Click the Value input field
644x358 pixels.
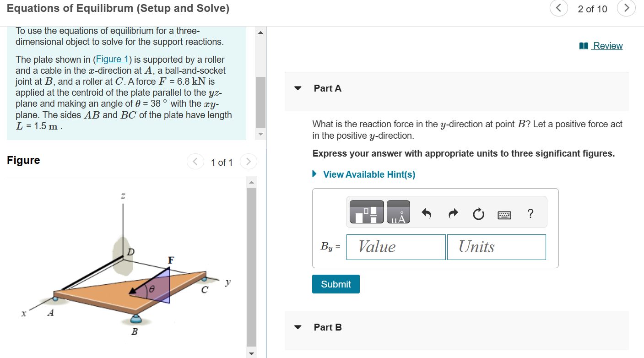tap(395, 247)
